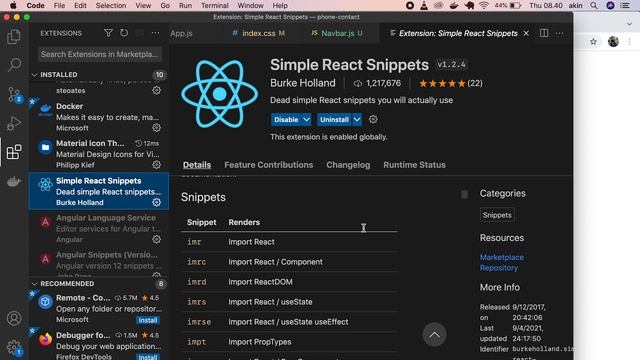Open the File menu

[59, 6]
